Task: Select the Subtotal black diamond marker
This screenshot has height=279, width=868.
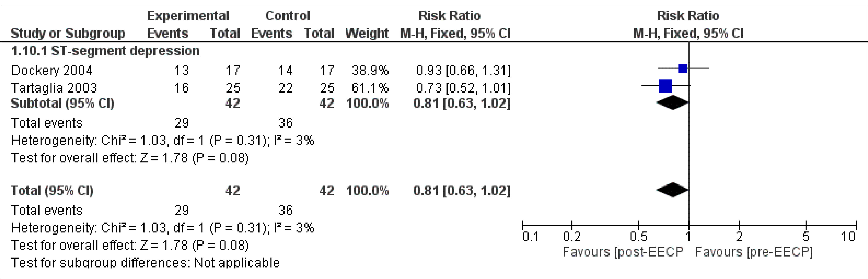Action: click(673, 103)
